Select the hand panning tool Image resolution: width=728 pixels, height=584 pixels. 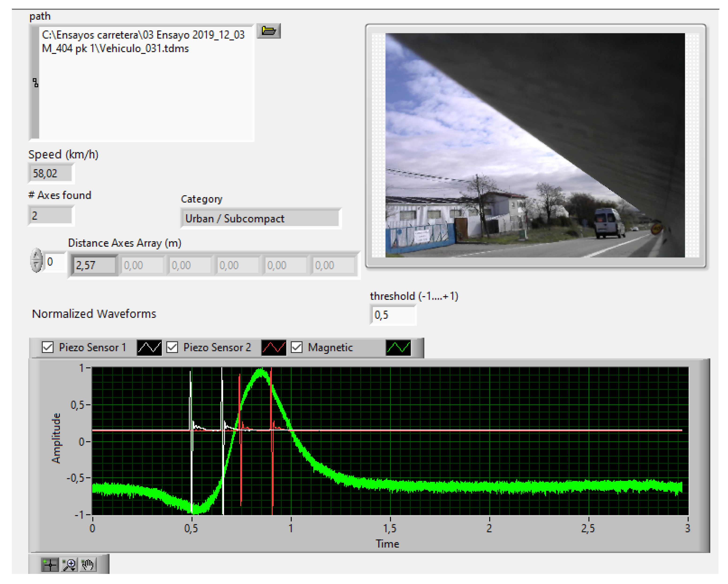click(x=88, y=564)
